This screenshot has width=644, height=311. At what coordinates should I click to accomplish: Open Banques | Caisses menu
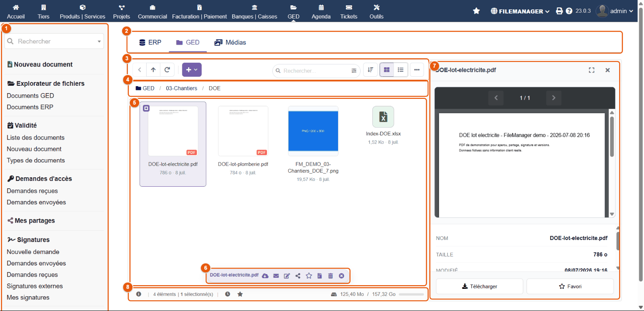[254, 11]
